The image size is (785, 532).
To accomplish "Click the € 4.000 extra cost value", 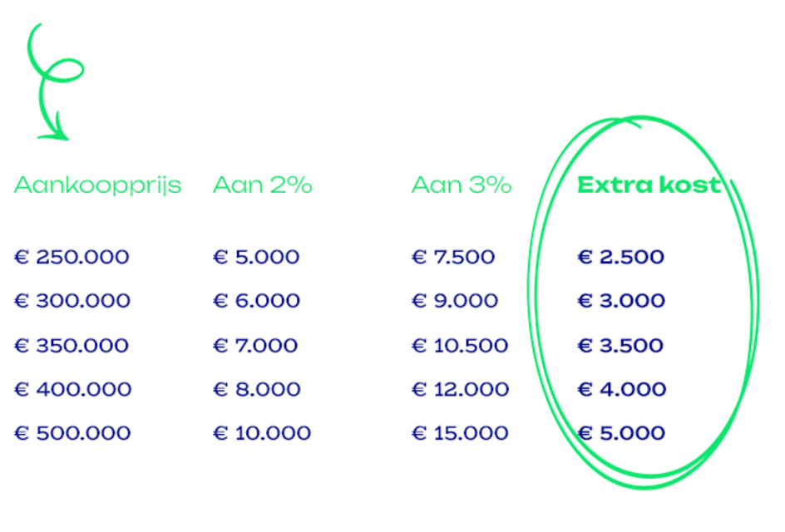I will (622, 389).
